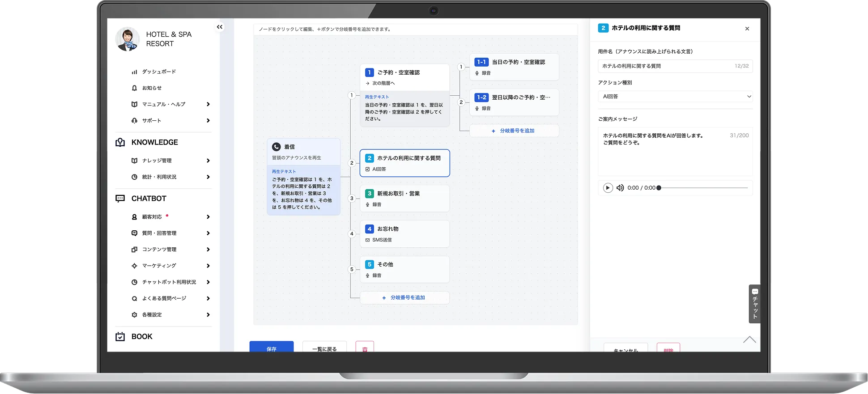Click the number 5 badge icon
The width and height of the screenshot is (868, 394).
369,265
